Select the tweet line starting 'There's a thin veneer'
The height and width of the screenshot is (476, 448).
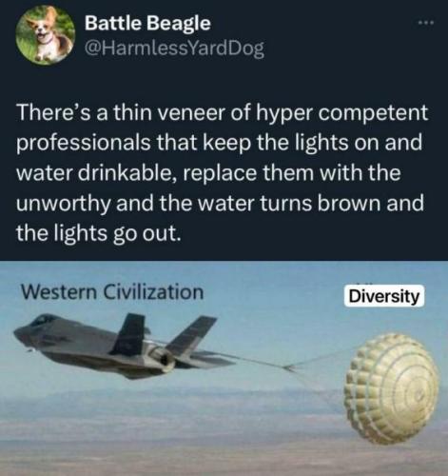(223, 112)
